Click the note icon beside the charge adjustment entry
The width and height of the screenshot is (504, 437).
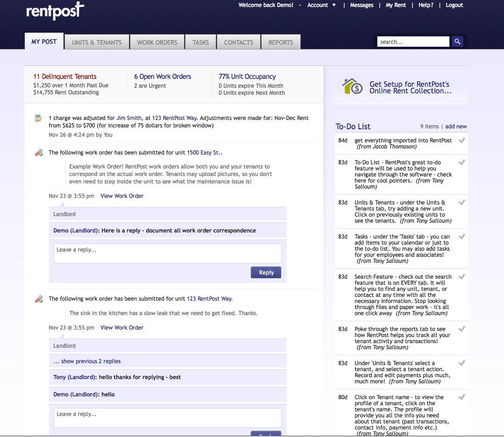point(38,118)
